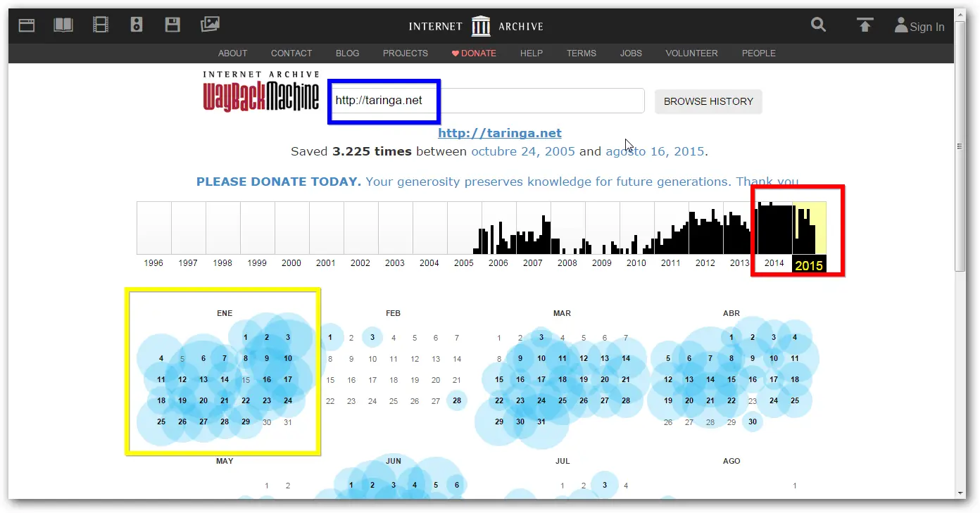Open the Audio speaker icon

tap(137, 25)
